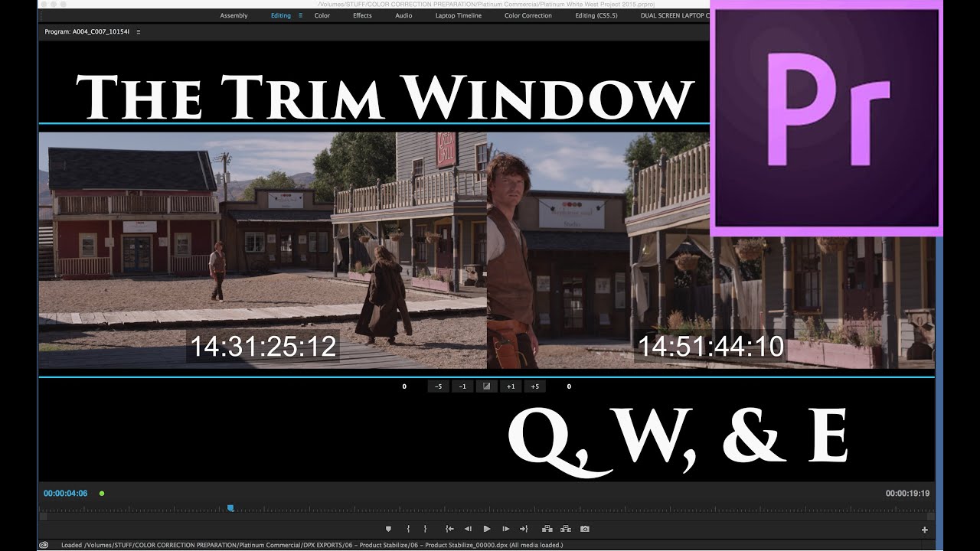The width and height of the screenshot is (980, 551).
Task: Open Laptop Timeline workspace
Action: [459, 15]
